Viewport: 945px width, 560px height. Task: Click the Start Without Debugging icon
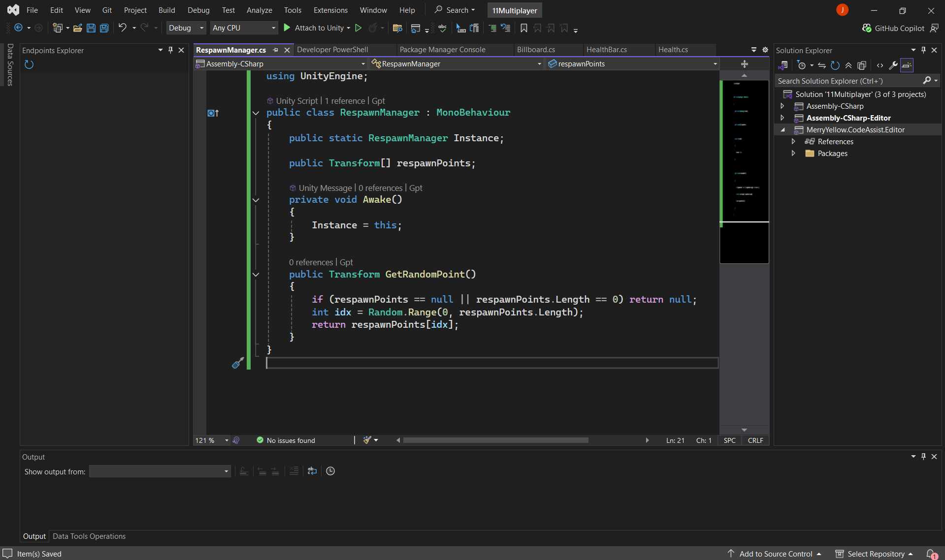point(358,28)
